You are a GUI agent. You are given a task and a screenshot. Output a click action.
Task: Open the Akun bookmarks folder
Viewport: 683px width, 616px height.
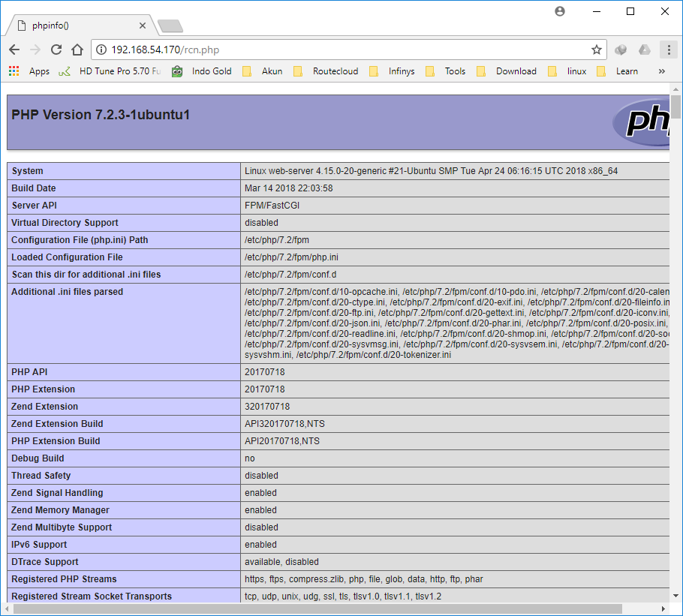pyautogui.click(x=263, y=71)
